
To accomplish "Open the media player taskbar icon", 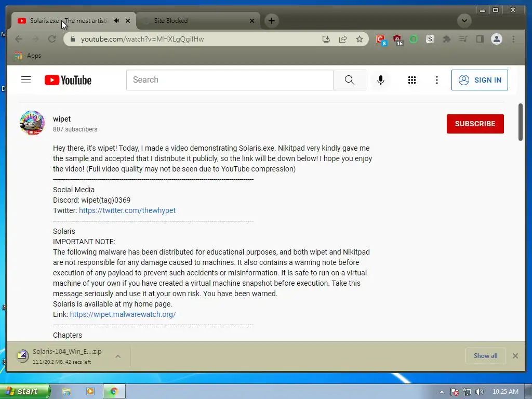I will (90, 392).
